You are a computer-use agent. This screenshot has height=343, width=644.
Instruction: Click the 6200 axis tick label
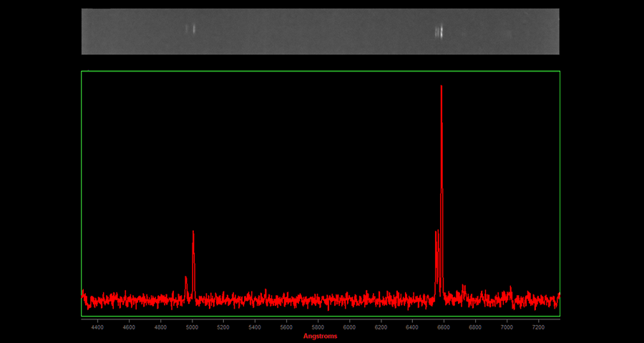[x=381, y=327]
